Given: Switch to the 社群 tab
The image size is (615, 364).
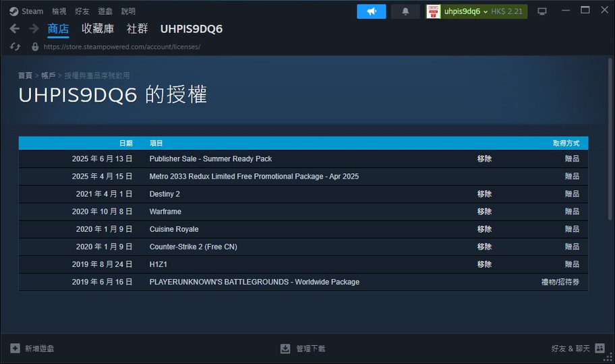Looking at the screenshot, I should coord(137,29).
